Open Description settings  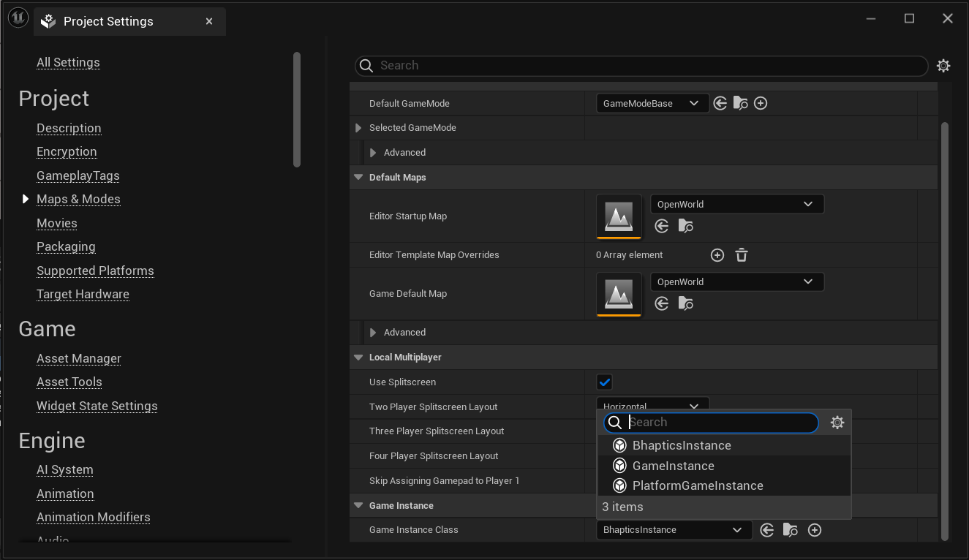(x=69, y=128)
